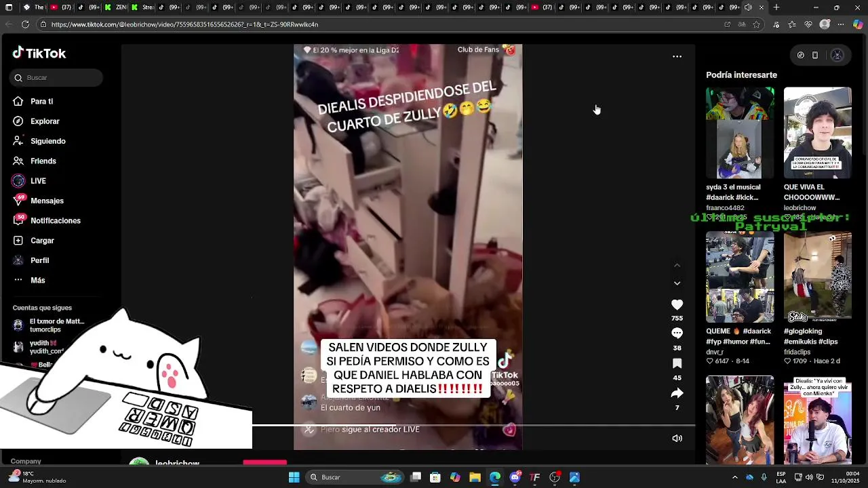Click the Company footer link
Screen dimensions: 868x488
point(26,462)
